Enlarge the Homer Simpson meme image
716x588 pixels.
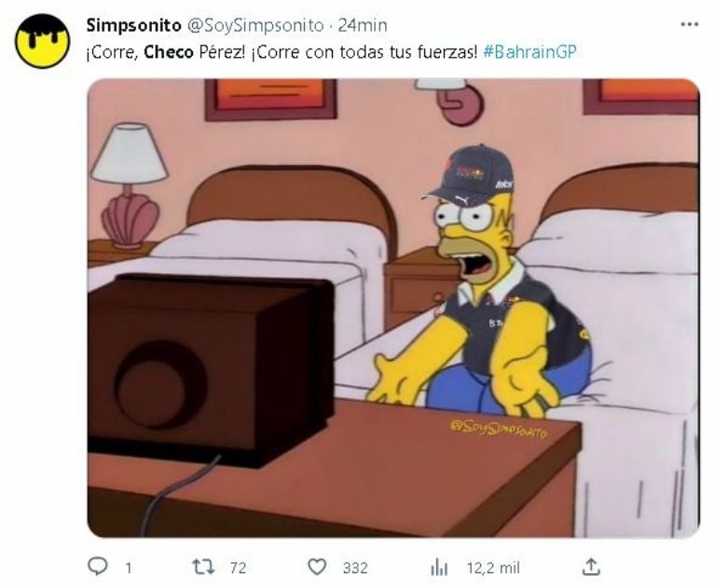tap(393, 308)
